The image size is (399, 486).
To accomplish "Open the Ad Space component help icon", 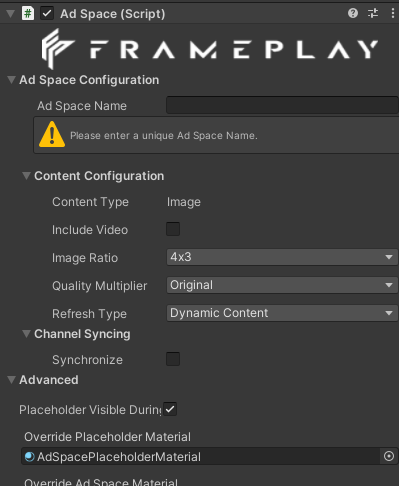I will (353, 13).
